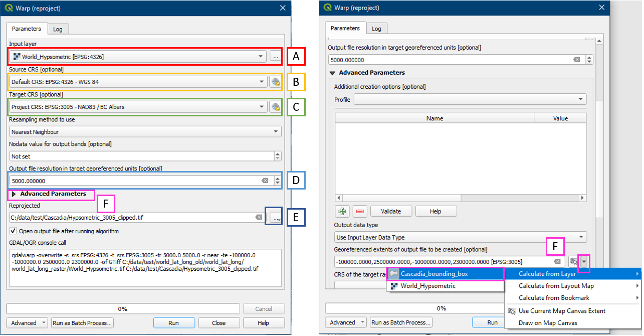Viewport: 644px width, 336px height.
Task: Click Source CRS selector globe icon
Action: coord(275,82)
